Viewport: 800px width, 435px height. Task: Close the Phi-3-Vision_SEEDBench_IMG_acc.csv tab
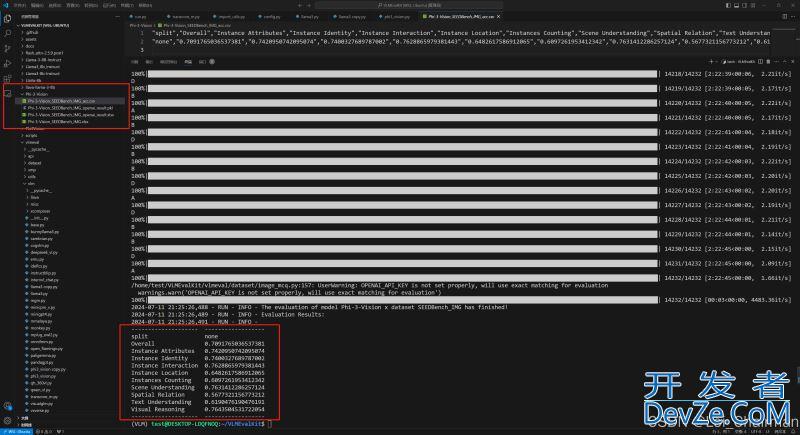click(x=498, y=17)
